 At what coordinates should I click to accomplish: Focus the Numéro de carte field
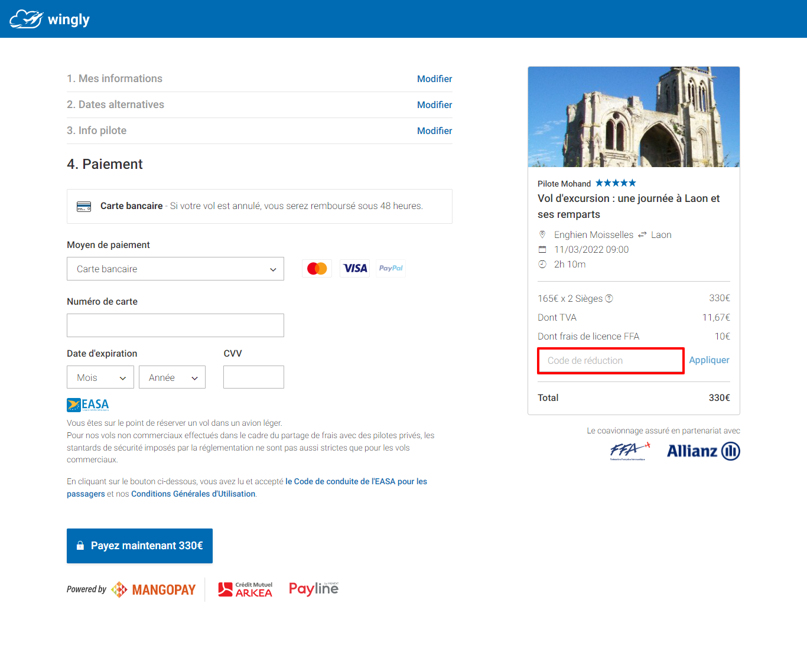pos(175,325)
